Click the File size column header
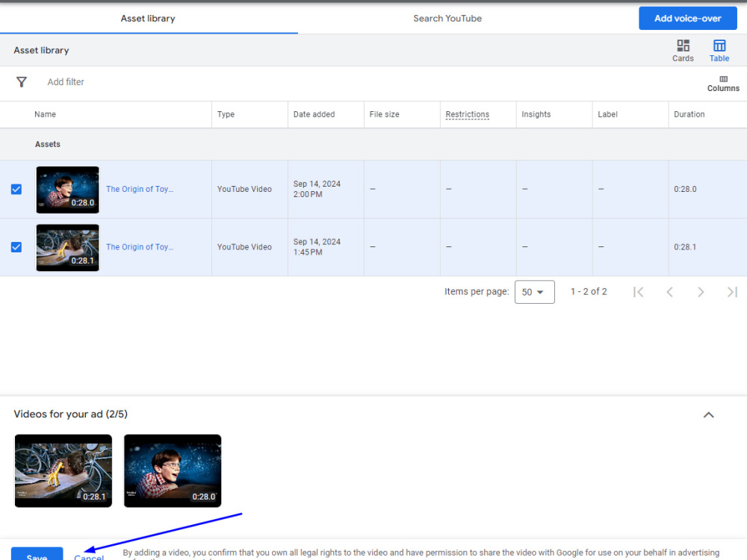This screenshot has width=747, height=560. 384,114
